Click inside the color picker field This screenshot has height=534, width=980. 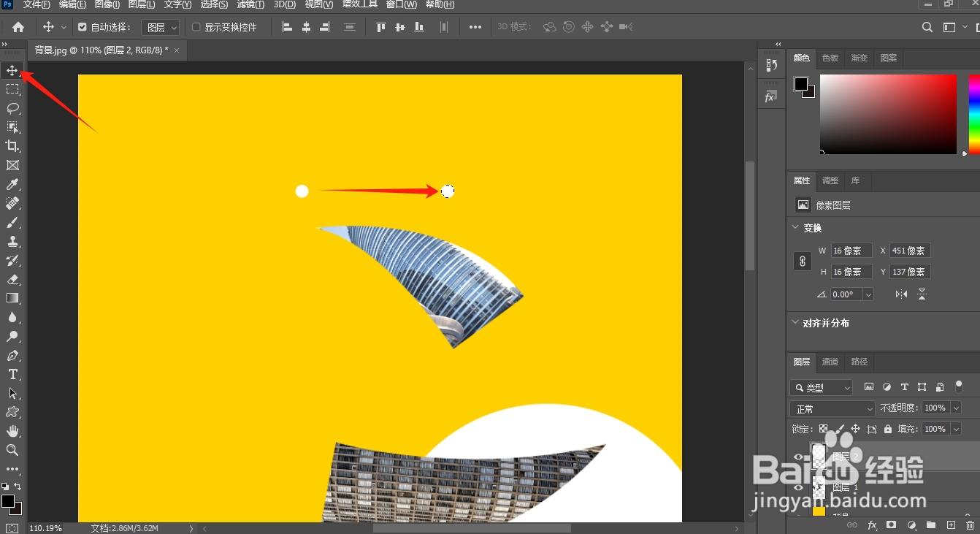[x=888, y=114]
